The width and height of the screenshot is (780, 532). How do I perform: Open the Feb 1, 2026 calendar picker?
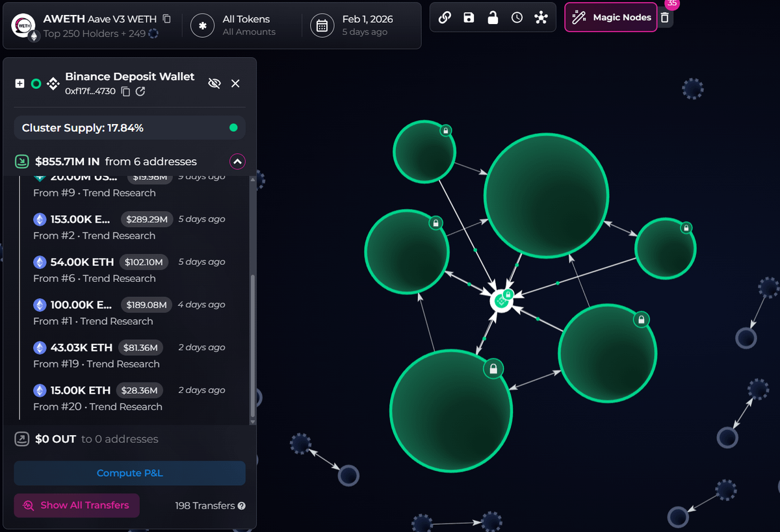point(322,25)
